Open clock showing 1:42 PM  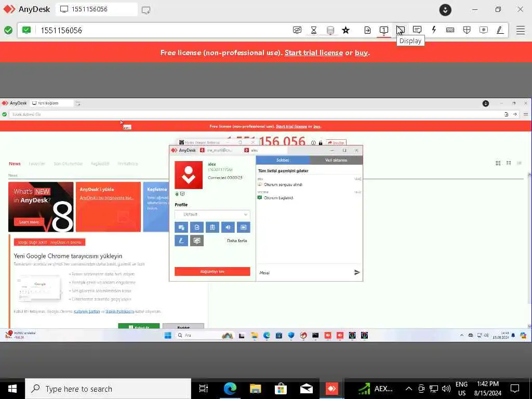pyautogui.click(x=487, y=389)
